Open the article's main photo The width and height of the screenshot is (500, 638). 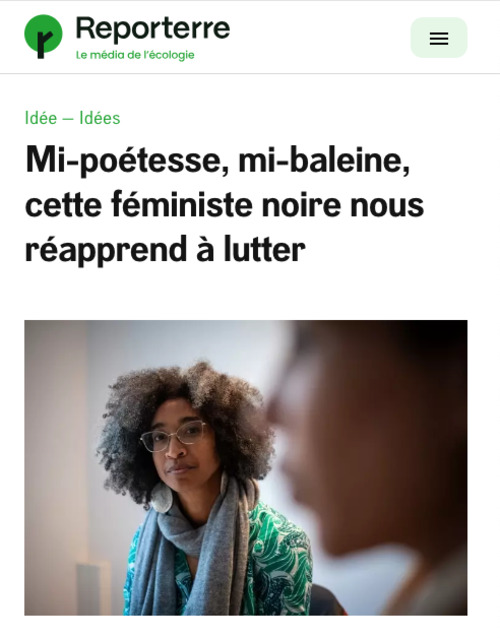tap(246, 468)
